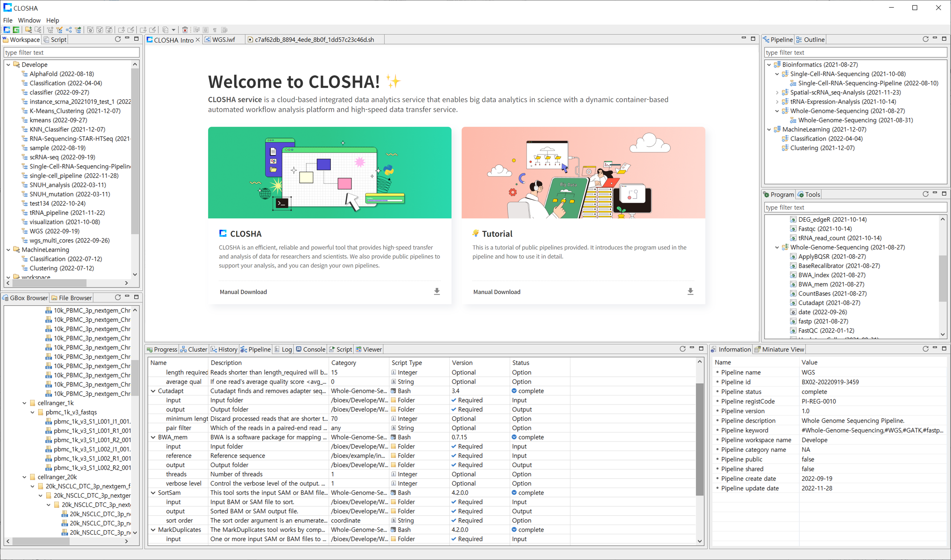Open the Cluster tab
Screen dimensions: 951x560
[x=193, y=349]
